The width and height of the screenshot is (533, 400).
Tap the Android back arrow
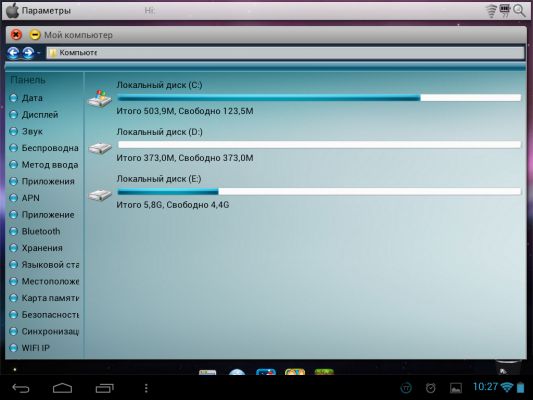[x=21, y=388]
